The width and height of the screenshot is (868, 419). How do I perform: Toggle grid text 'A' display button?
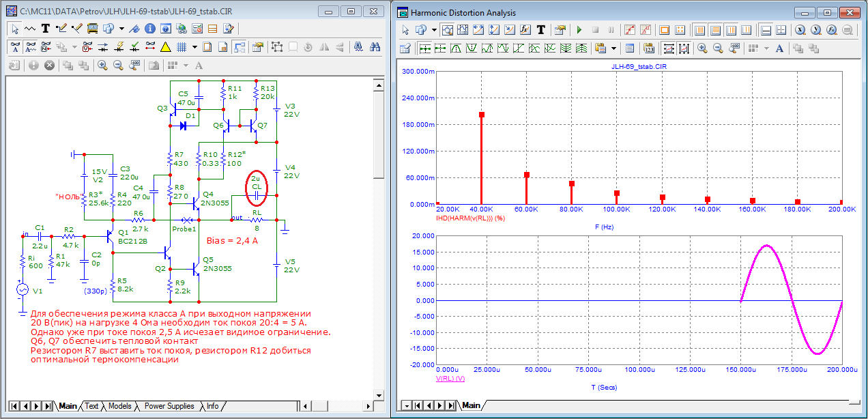(15, 47)
